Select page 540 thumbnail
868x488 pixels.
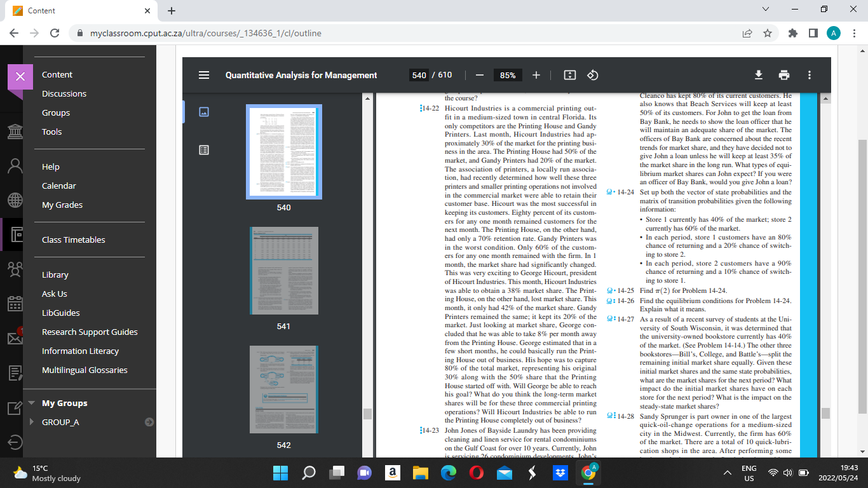(x=283, y=151)
